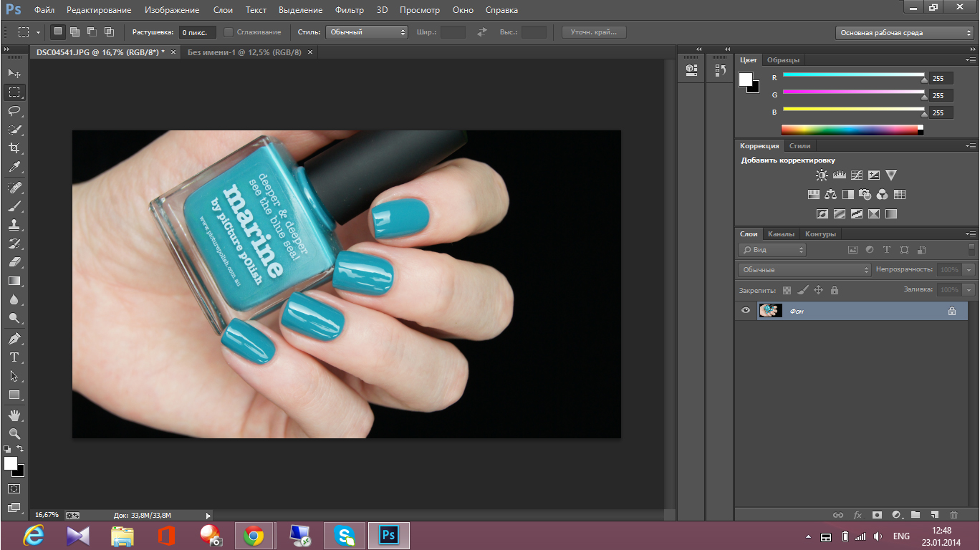This screenshot has width=980, height=550.
Task: Add a Curves adjustment
Action: [x=856, y=175]
